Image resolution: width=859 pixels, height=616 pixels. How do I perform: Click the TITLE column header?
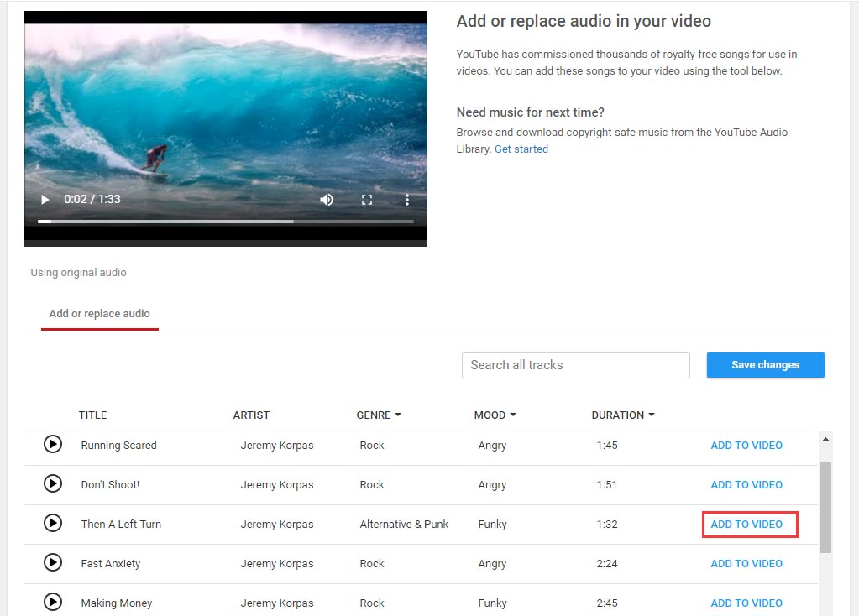coord(92,415)
